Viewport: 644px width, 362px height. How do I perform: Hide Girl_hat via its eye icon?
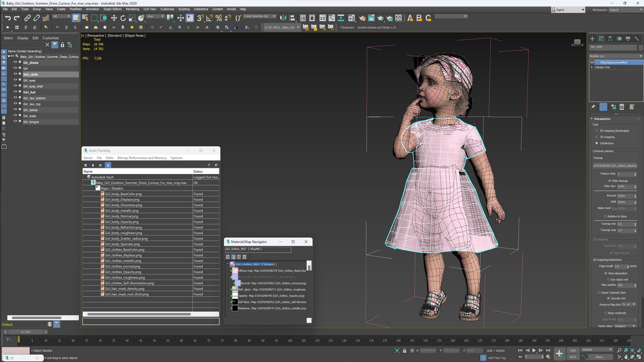click(15, 92)
